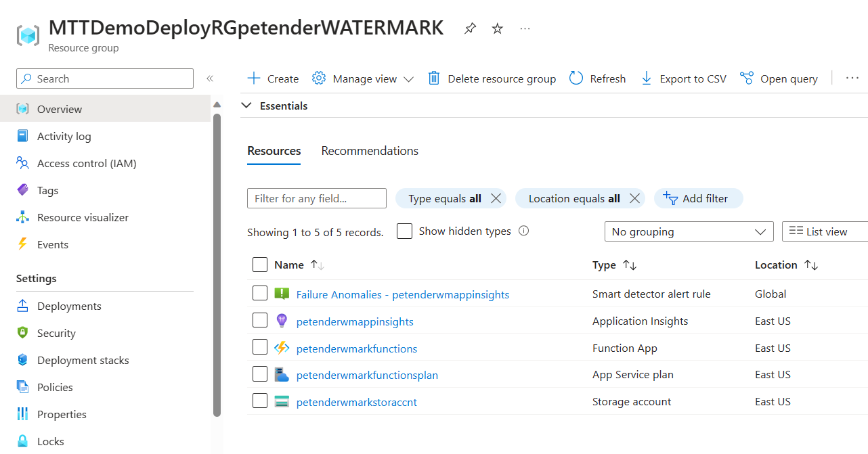Open the Failure Anomalies - petenderwmappinsights link
The height and width of the screenshot is (454, 868).
click(403, 294)
